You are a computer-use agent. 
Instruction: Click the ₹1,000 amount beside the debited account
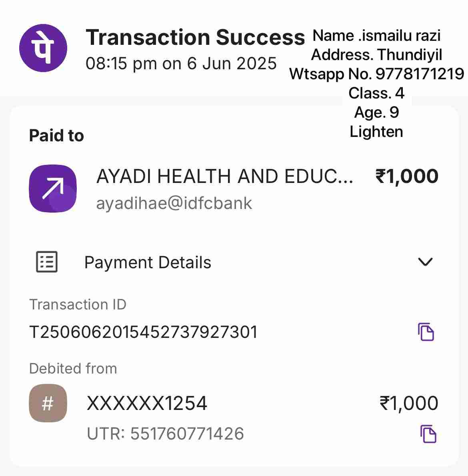coord(408,404)
